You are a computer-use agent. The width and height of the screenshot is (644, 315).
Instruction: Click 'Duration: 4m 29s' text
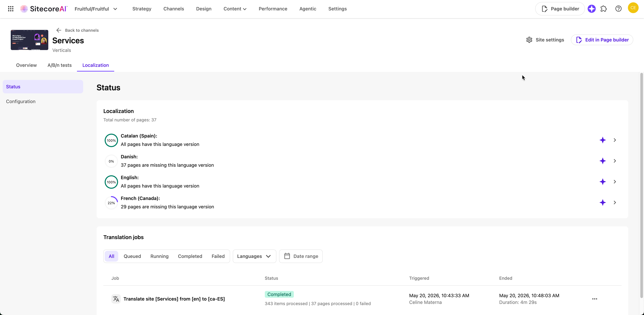pos(518,302)
